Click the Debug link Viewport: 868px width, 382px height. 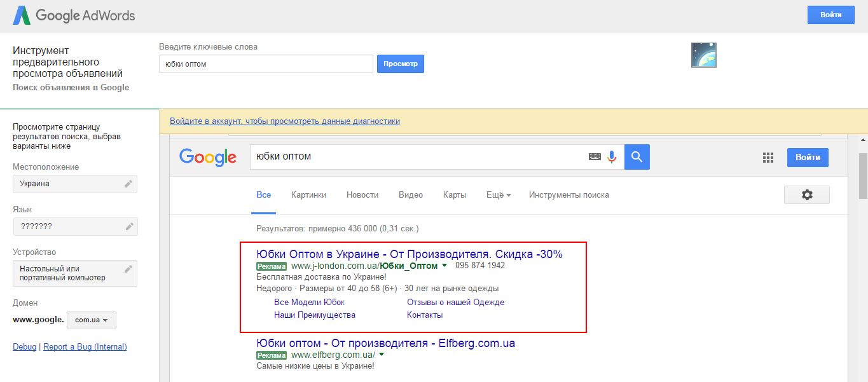(x=25, y=346)
